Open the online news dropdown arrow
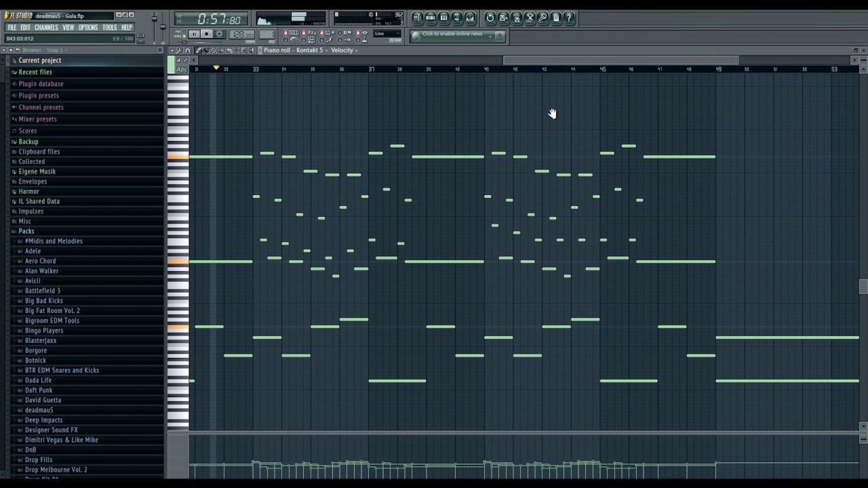This screenshot has width=868, height=488. click(x=490, y=36)
